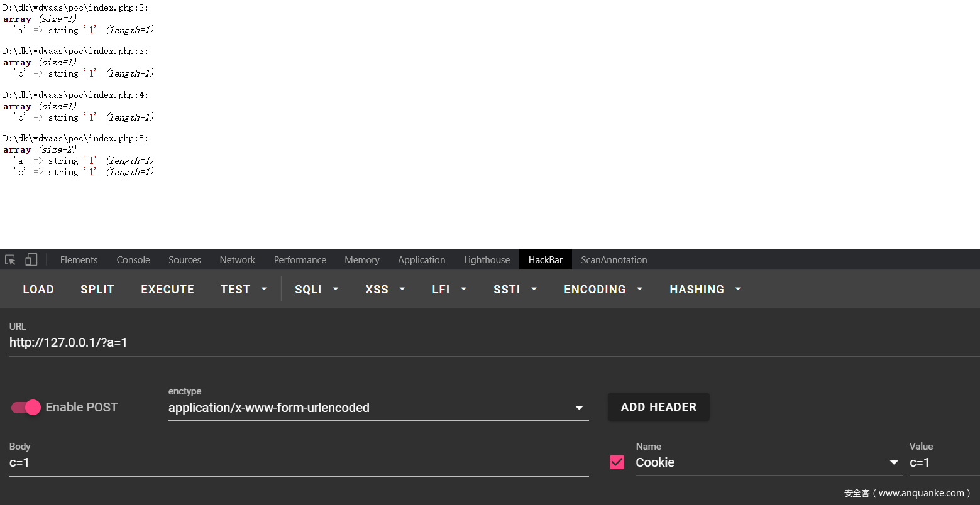Focus the Body text field
Image resolution: width=980 pixels, height=505 pixels.
tap(299, 463)
